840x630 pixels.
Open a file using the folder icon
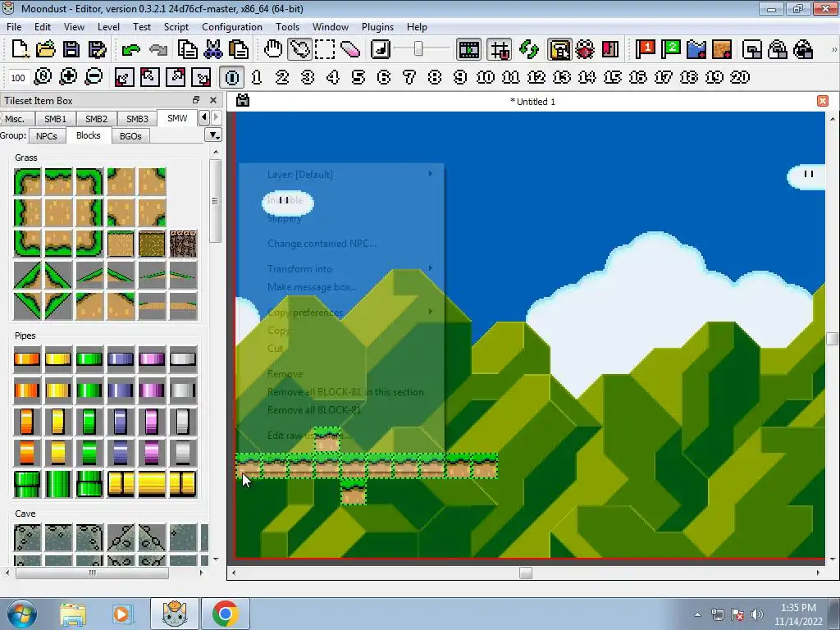(46, 49)
